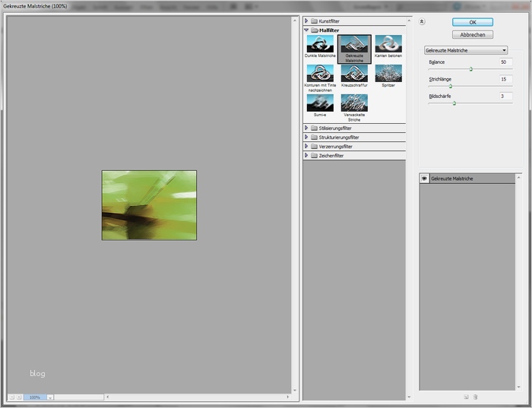Click the Kunstfilter folder icon
532x408 pixels.
(314, 21)
